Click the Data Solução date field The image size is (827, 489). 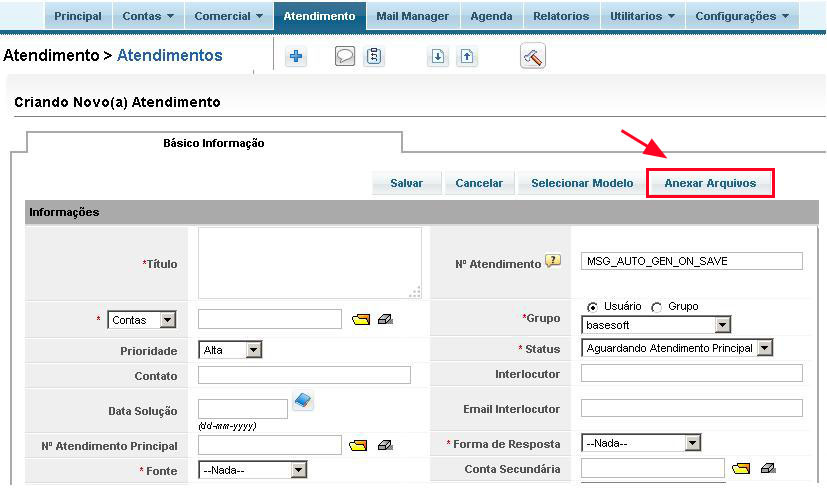pyautogui.click(x=243, y=409)
